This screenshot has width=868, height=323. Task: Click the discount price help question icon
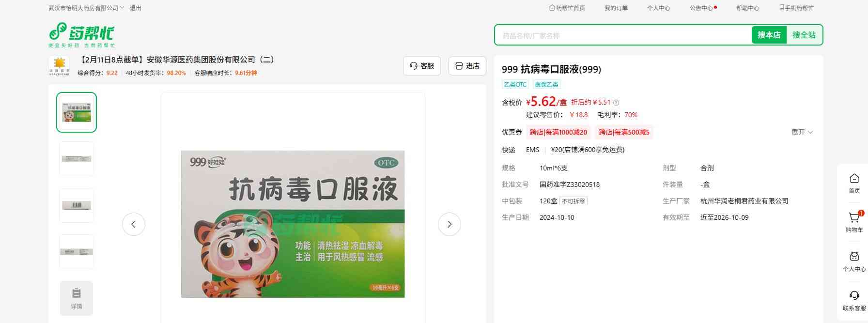[x=616, y=103]
